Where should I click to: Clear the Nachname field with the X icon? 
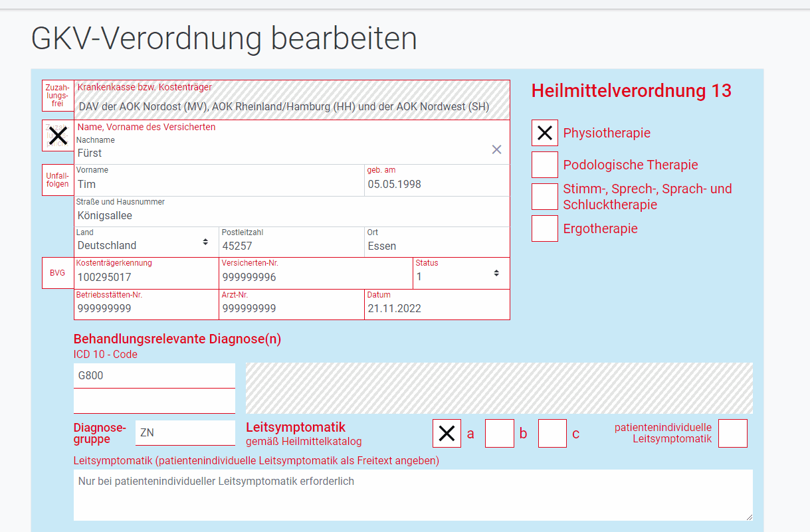pyautogui.click(x=496, y=149)
